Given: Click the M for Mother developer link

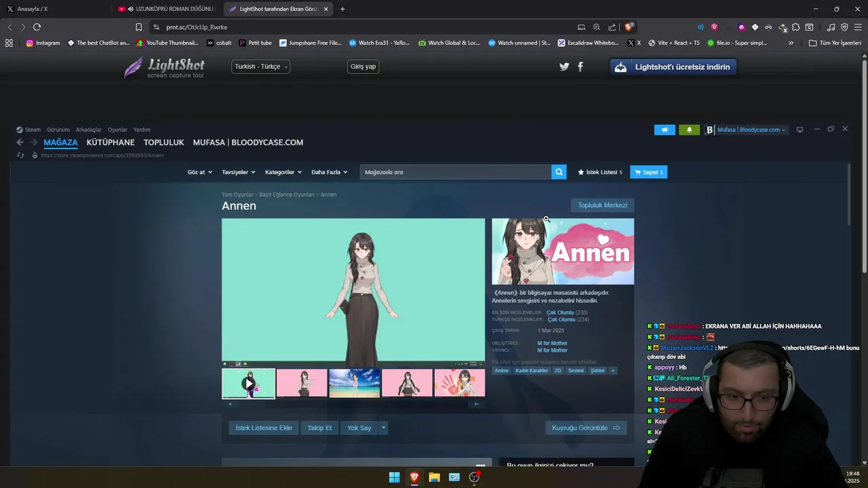Looking at the screenshot, I should coord(552,343).
